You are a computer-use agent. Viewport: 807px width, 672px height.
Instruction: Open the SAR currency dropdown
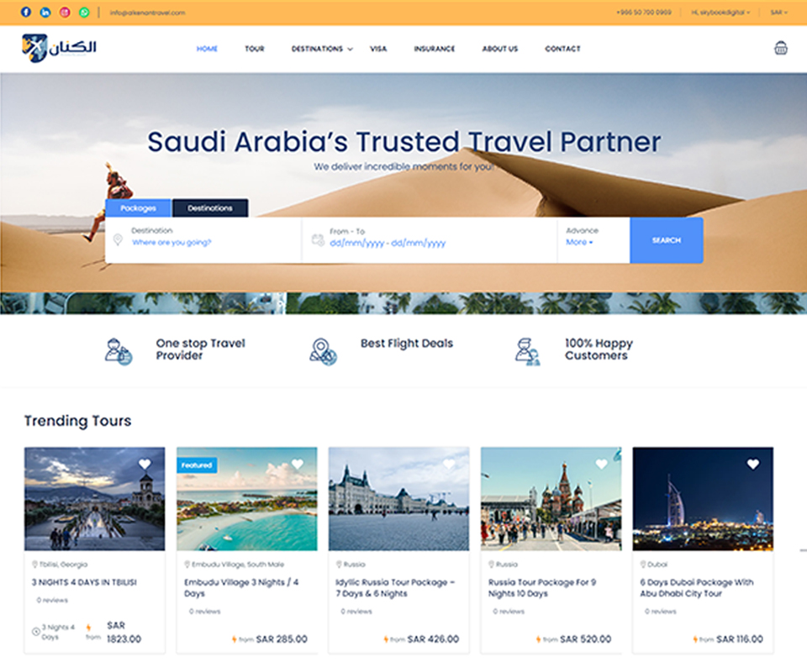(778, 13)
